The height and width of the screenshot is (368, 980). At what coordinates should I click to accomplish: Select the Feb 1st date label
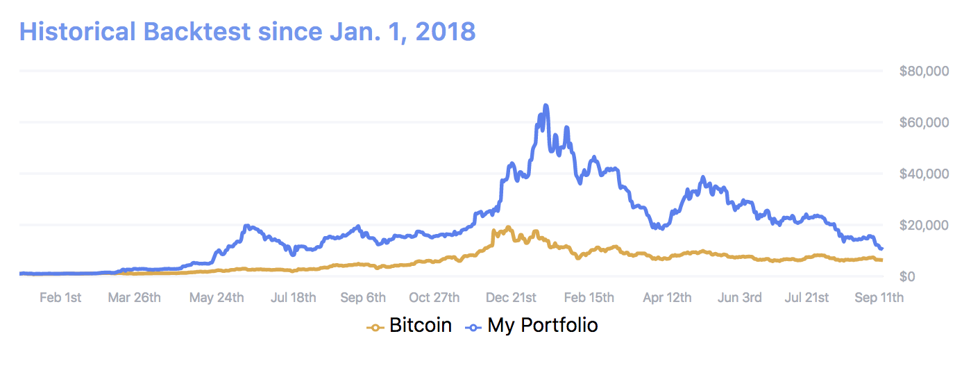click(60, 298)
